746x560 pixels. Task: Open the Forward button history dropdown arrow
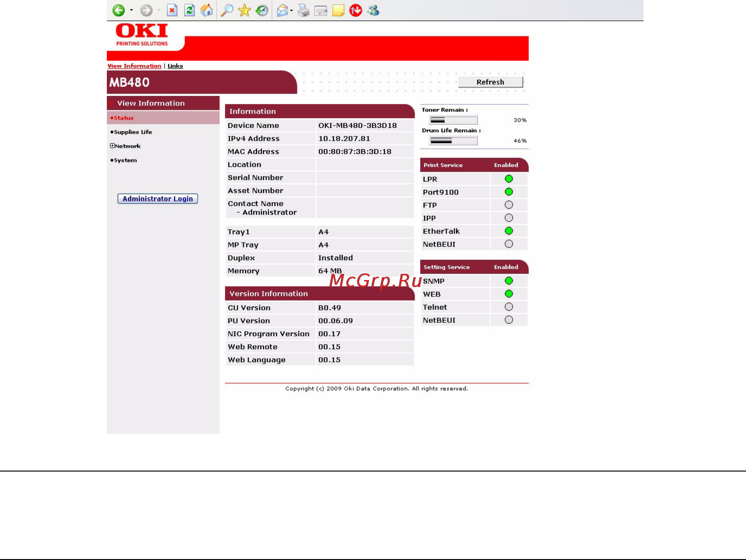(x=159, y=10)
